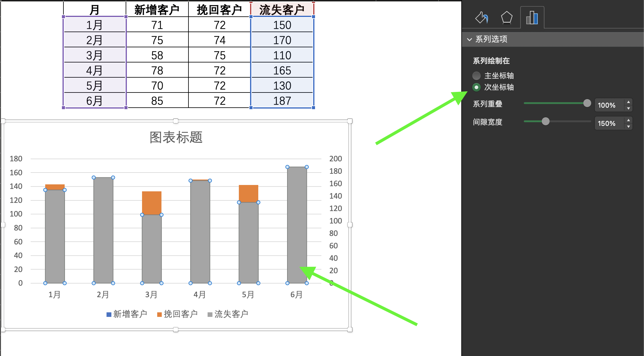Image resolution: width=644 pixels, height=356 pixels.
Task: Click the 挽回客户 table header cell
Action: [x=219, y=9]
